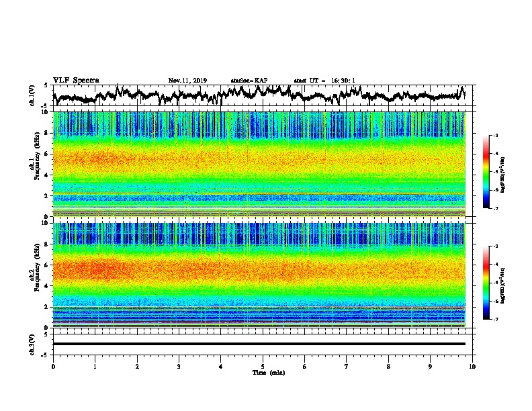Click time axis tick label "1"
The image size is (532, 411).
tap(95, 367)
